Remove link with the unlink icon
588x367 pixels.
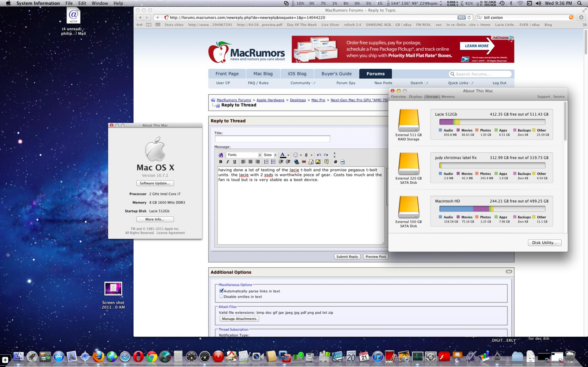click(304, 162)
